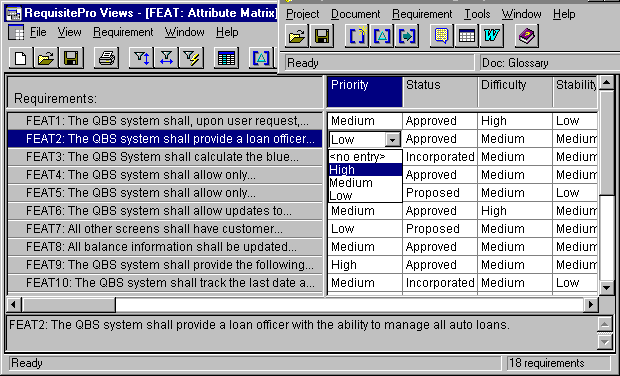
Task: Click the document control icon beside File menu
Action: coord(16,32)
